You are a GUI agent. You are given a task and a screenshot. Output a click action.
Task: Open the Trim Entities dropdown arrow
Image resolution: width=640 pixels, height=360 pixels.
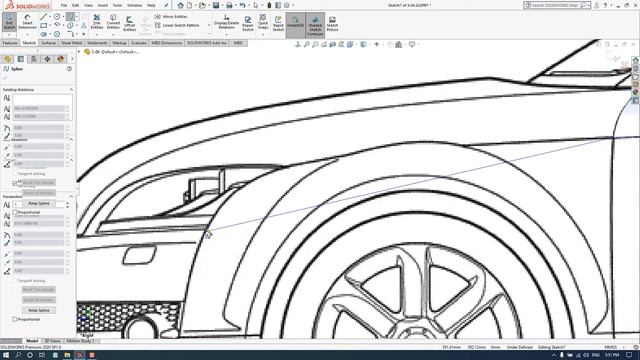97,34
